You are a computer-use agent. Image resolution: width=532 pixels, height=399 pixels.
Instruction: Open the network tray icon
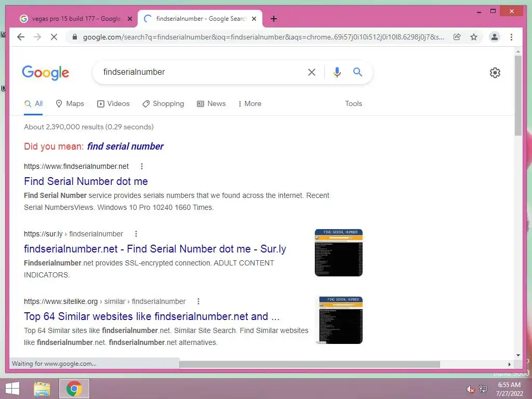(483, 389)
